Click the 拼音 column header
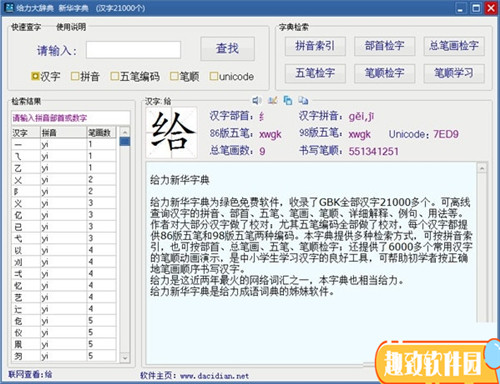The height and width of the screenshot is (384, 500). click(63, 133)
